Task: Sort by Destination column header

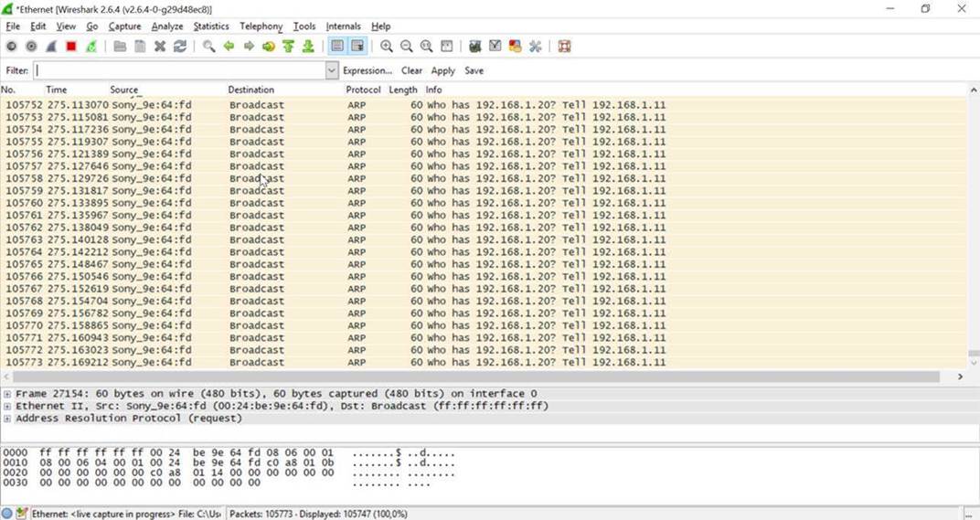Action: [x=250, y=90]
